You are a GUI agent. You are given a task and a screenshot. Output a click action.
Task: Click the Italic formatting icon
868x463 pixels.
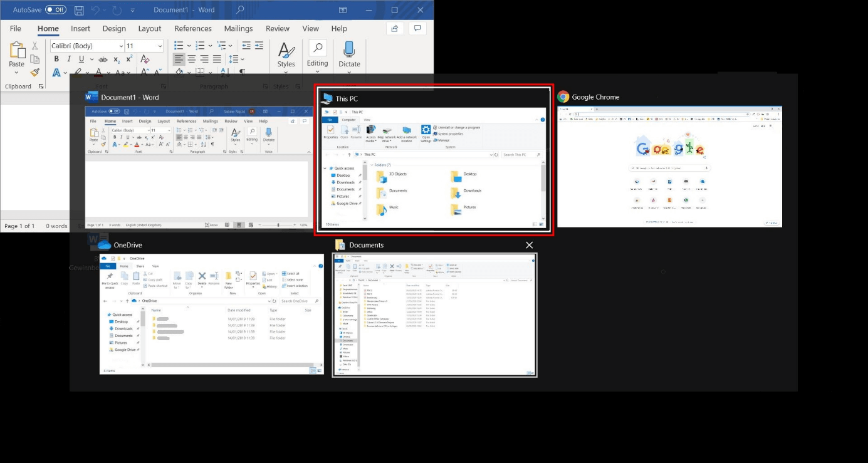pos(69,59)
